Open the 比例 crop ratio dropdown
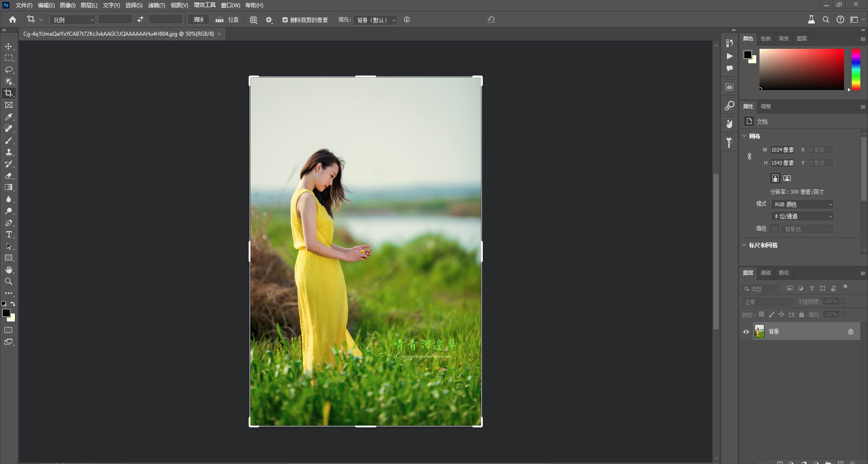 73,20
